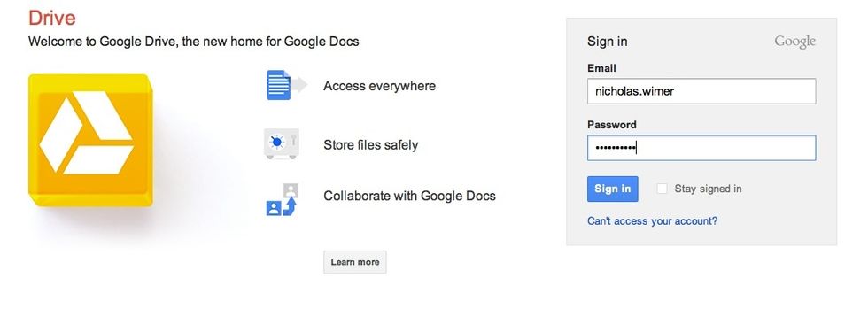
Task: Click the Access everywhere text
Action: click(x=379, y=86)
